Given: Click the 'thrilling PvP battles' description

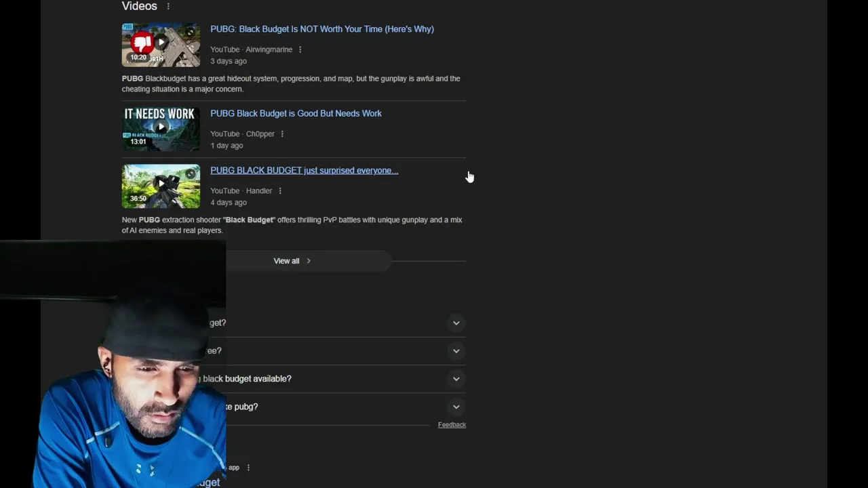Looking at the screenshot, I should tap(292, 225).
